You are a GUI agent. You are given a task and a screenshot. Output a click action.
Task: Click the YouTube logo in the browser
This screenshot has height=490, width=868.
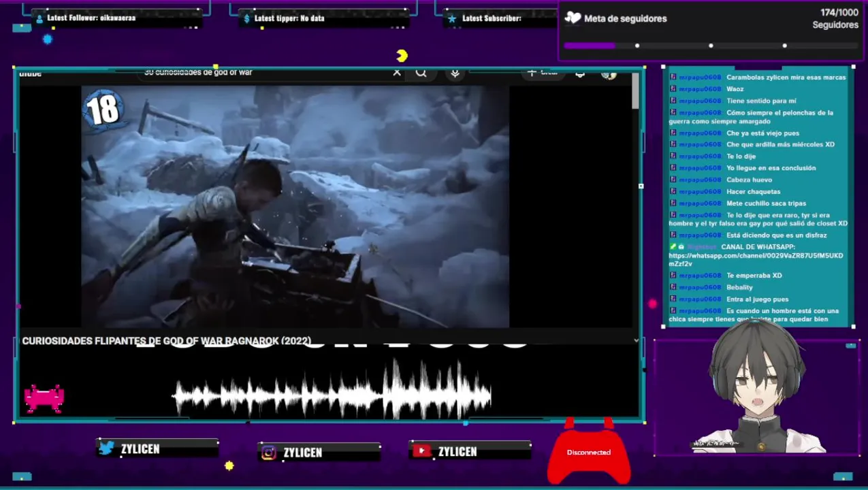coord(30,73)
